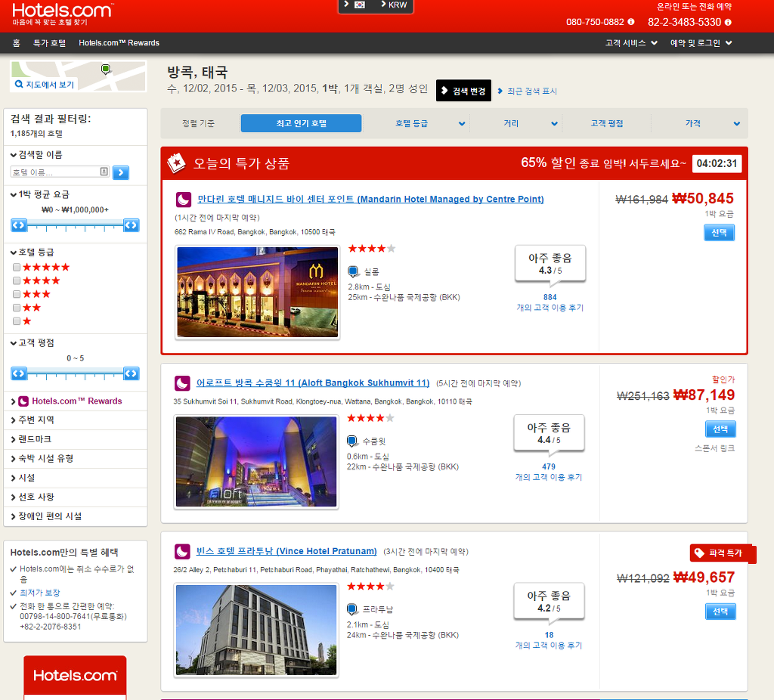Click the 최저가 보장 link
Image resolution: width=774 pixels, height=700 pixels.
tap(40, 593)
